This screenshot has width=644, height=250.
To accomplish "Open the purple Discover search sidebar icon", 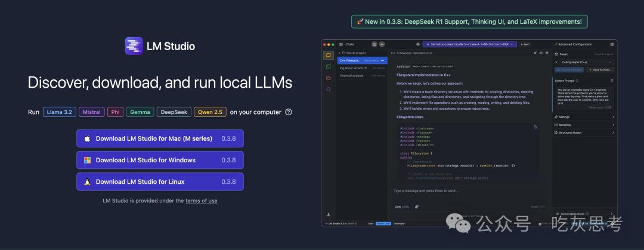I will (329, 89).
